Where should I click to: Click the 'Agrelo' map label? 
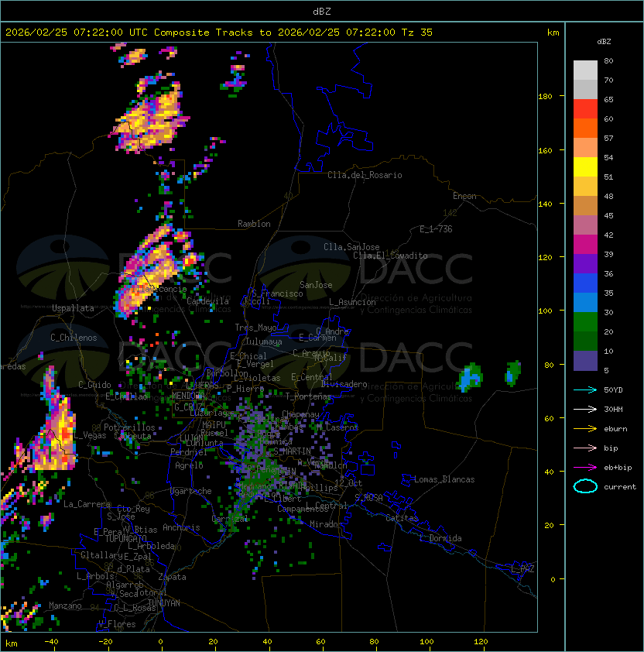(189, 465)
